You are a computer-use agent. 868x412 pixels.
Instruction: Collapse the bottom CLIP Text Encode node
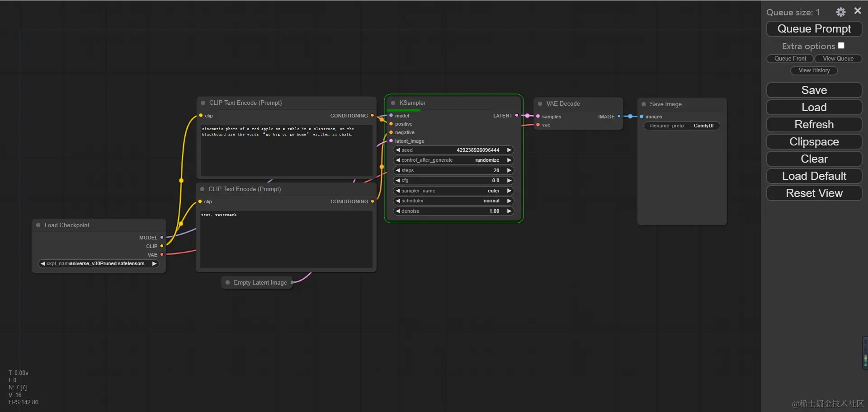[202, 189]
